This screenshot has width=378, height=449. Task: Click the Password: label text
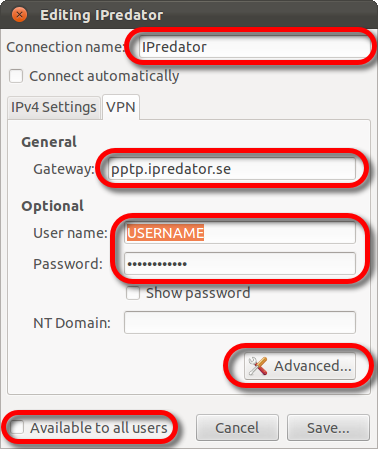[68, 264]
